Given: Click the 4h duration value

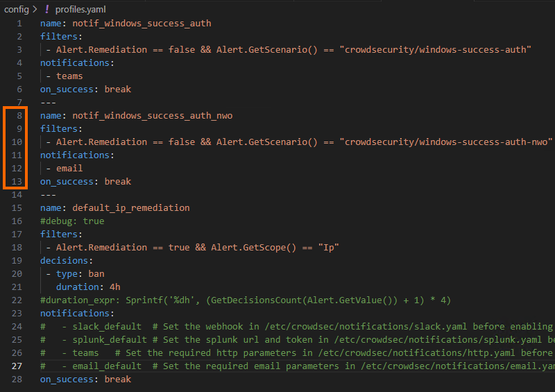Looking at the screenshot, I should pos(115,287).
